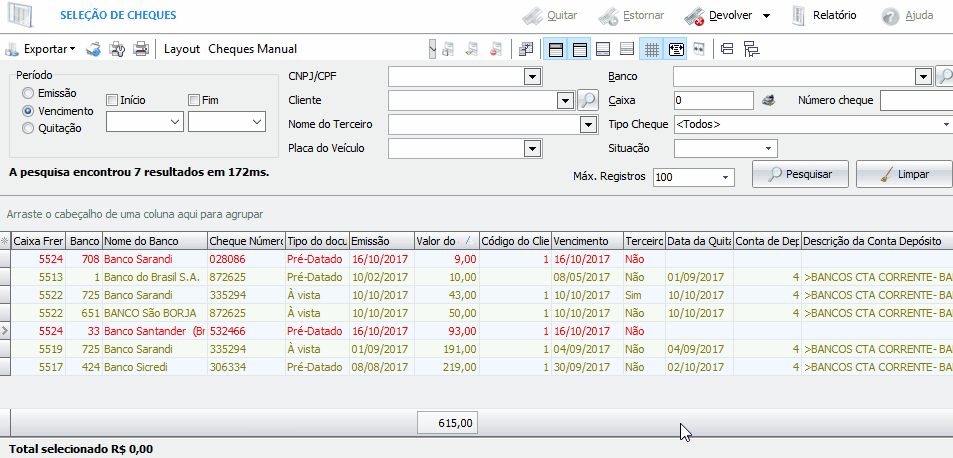The width and height of the screenshot is (953, 458).
Task: Click cheque number 028086 cell
Action: (246, 259)
